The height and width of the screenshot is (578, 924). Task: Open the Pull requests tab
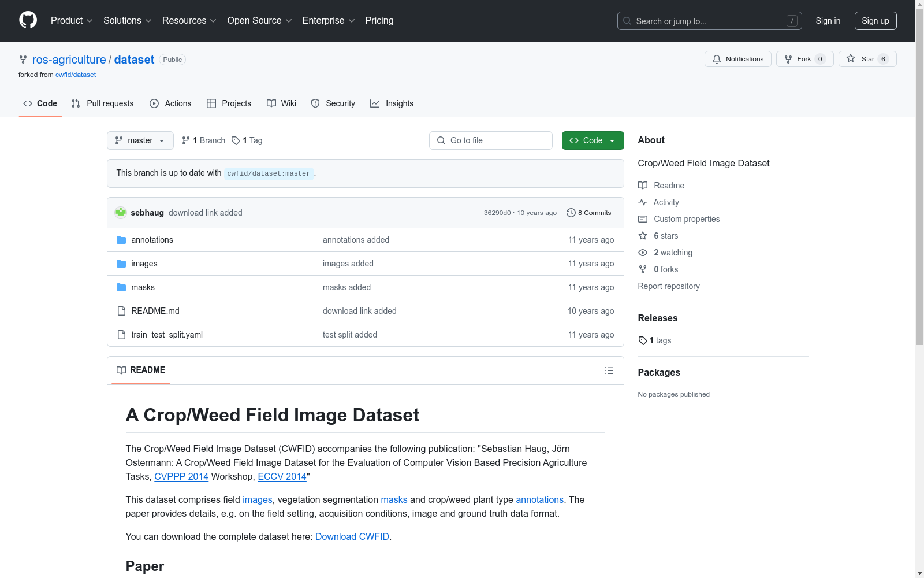102,103
